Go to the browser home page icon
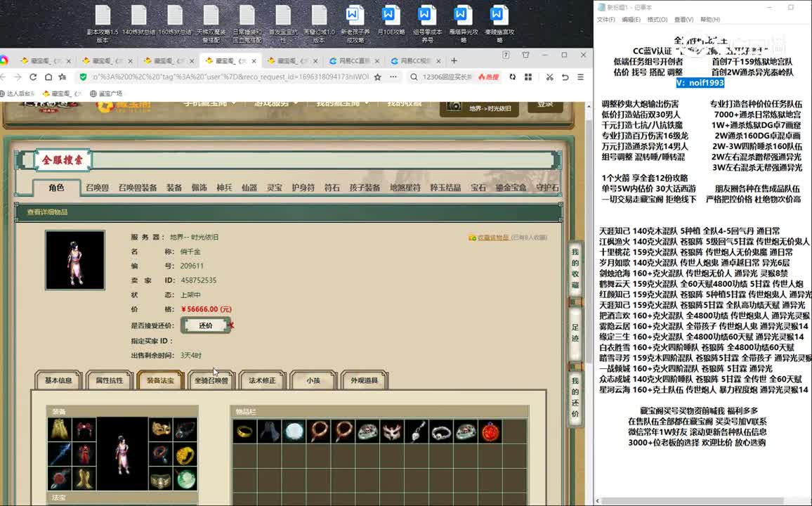Screen dimensions: 812x506 point(48,77)
